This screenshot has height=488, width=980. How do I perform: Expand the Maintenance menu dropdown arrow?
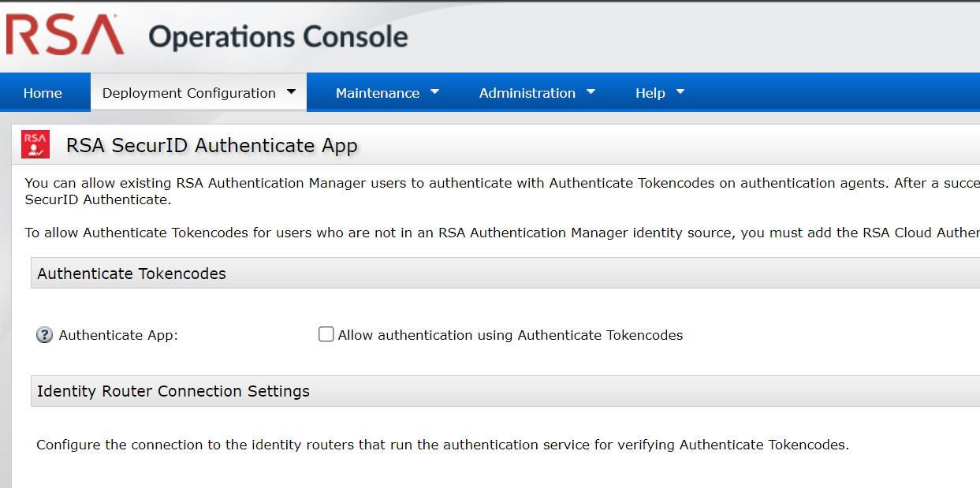pyautogui.click(x=434, y=92)
